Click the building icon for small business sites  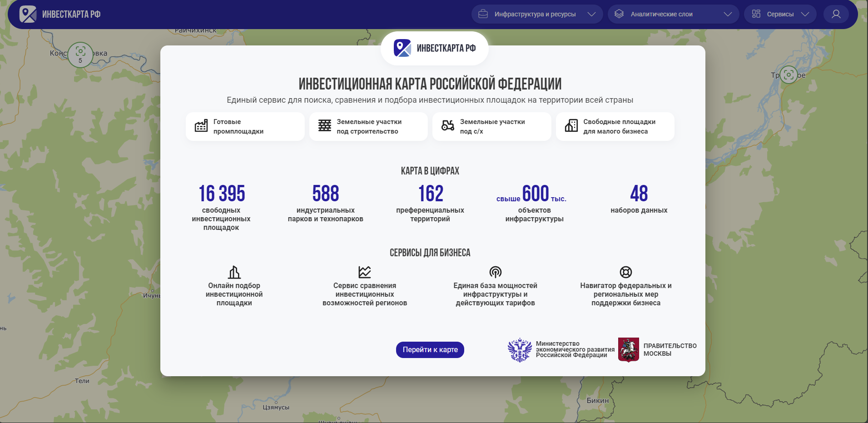point(571,126)
